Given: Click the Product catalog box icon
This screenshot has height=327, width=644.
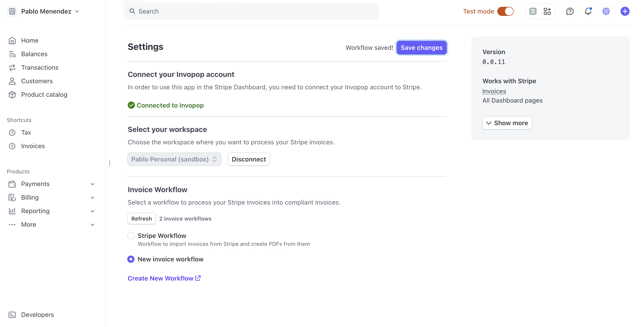Looking at the screenshot, I should click(x=12, y=95).
